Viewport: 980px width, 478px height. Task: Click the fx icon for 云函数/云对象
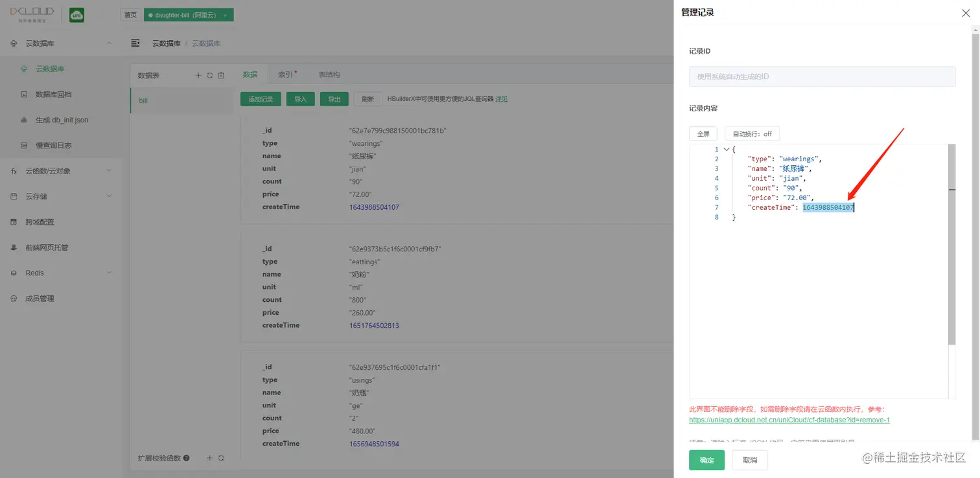[14, 171]
